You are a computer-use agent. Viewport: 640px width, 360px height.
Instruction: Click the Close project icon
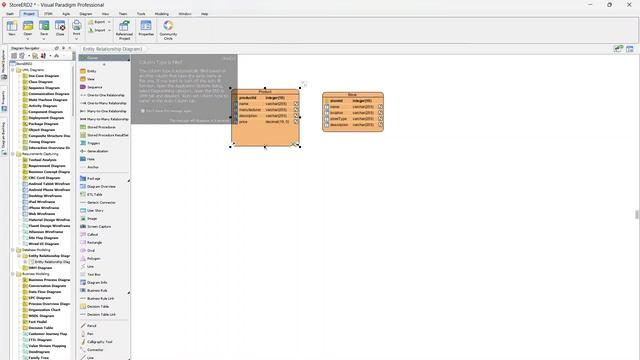60,27
